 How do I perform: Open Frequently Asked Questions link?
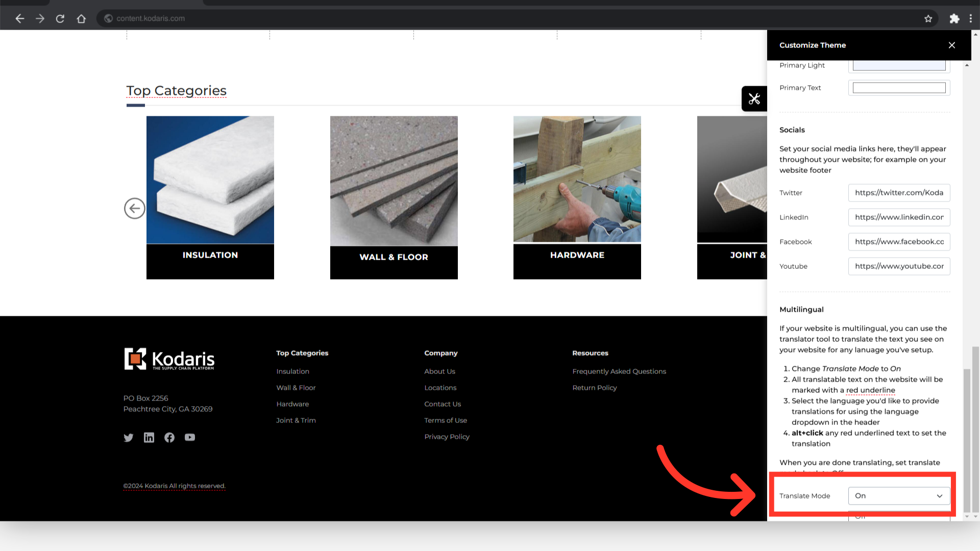click(619, 371)
